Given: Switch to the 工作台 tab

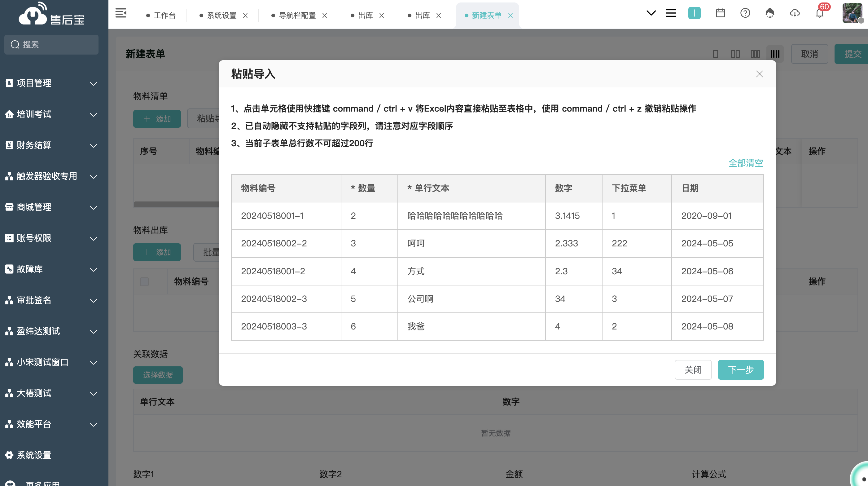Looking at the screenshot, I should pyautogui.click(x=161, y=15).
